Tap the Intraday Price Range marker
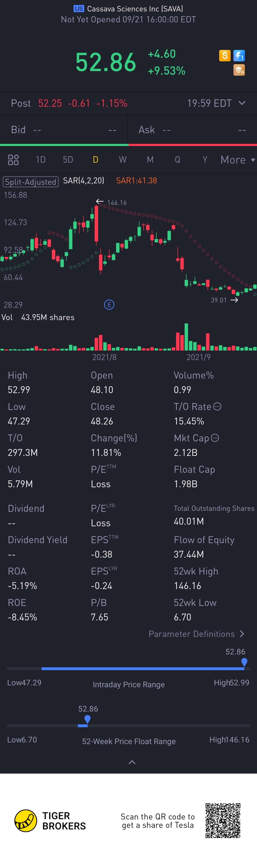The height and width of the screenshot is (868, 257). click(245, 662)
